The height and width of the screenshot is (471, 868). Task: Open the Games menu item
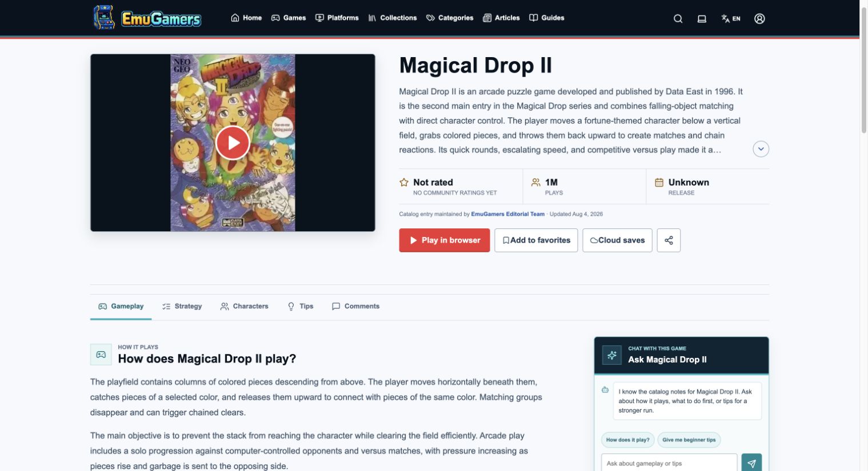[289, 18]
